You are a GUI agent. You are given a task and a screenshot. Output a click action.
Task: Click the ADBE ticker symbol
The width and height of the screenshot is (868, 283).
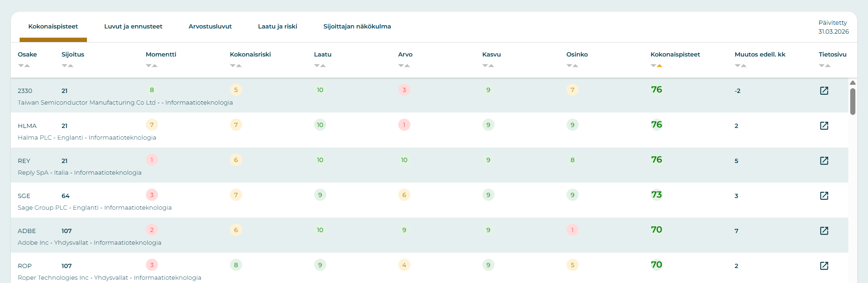tap(27, 231)
